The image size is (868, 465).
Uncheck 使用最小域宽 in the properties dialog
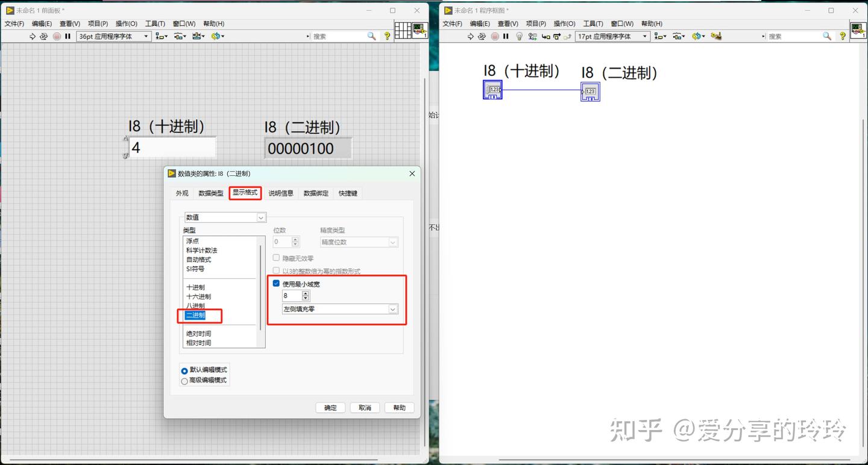275,284
